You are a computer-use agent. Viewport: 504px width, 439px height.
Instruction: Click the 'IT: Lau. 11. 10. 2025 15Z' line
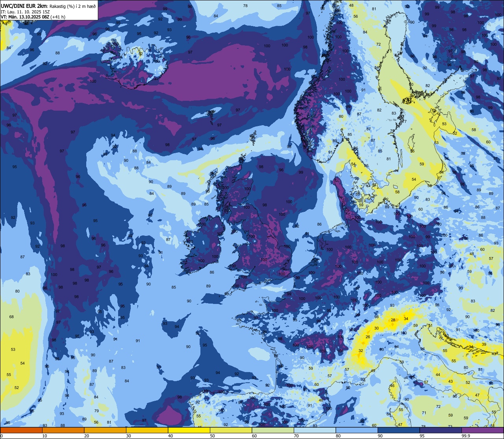[25, 11]
